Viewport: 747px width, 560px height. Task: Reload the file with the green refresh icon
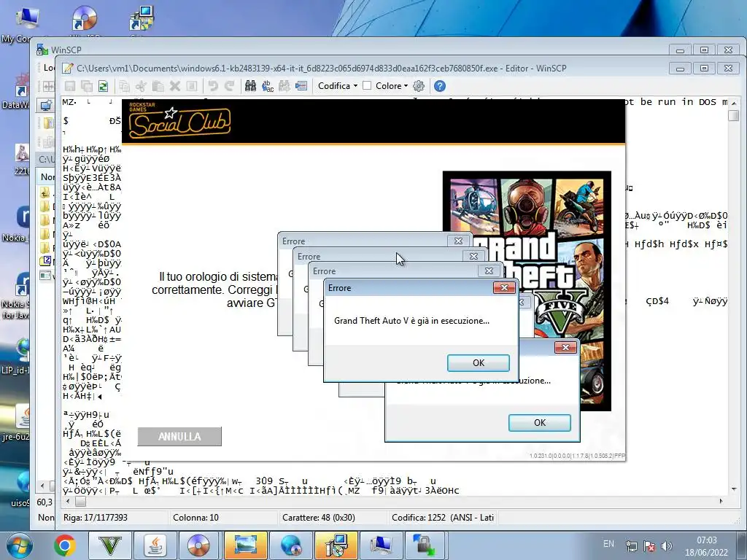103,86
